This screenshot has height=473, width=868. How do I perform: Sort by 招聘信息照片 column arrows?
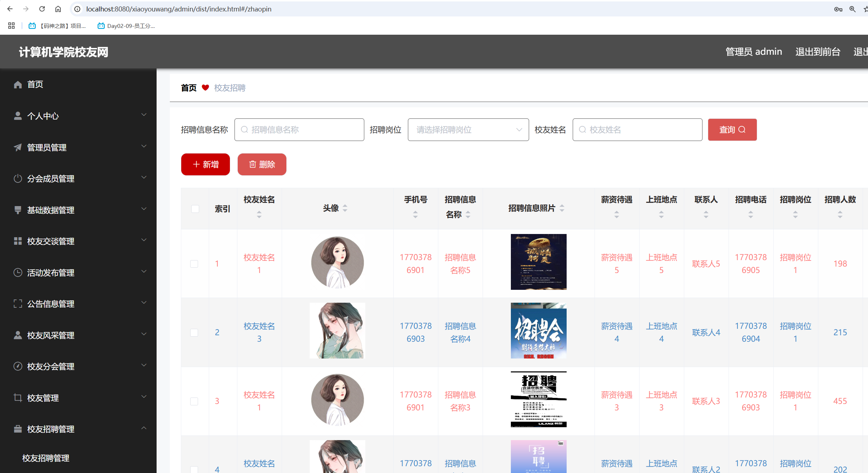point(562,208)
